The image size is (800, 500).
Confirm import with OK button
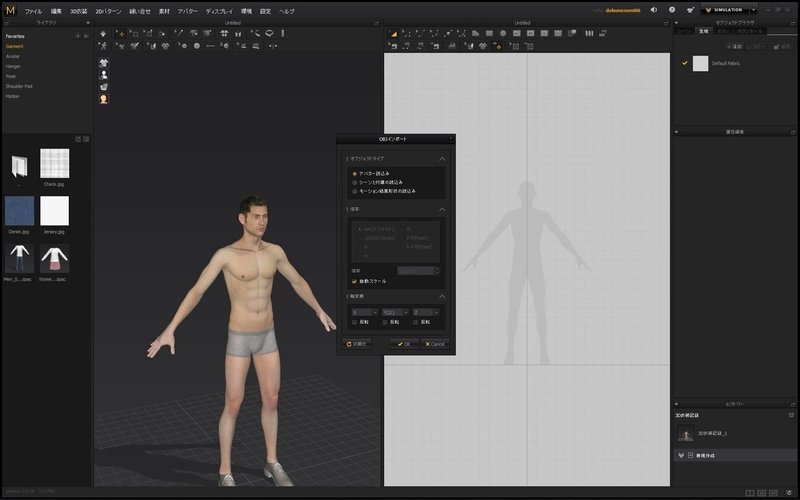pyautogui.click(x=404, y=344)
